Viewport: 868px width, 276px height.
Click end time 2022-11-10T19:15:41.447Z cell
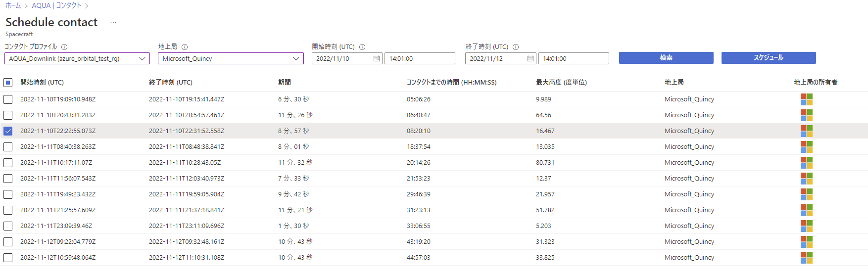(x=187, y=99)
